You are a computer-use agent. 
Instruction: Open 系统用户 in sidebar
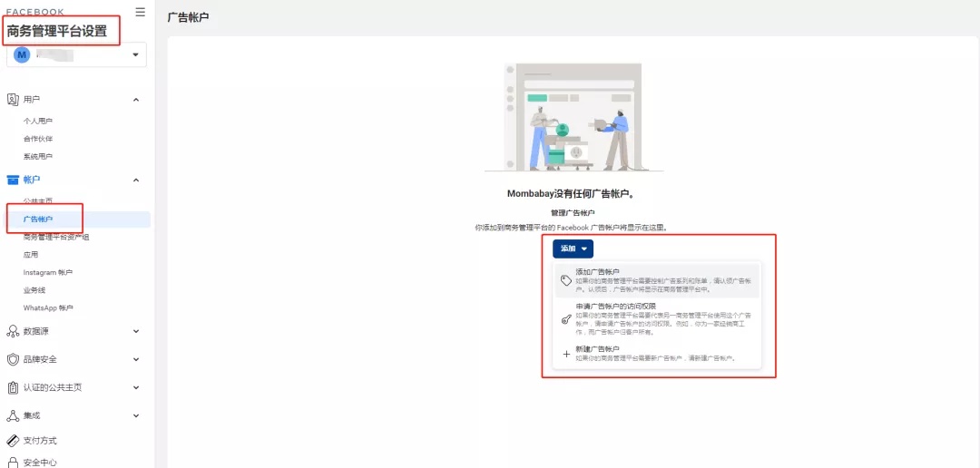[38, 156]
